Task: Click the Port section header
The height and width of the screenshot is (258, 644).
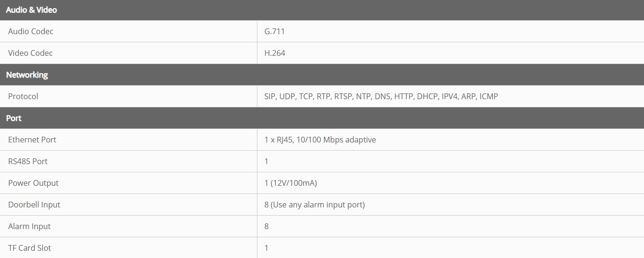Action: point(14,118)
